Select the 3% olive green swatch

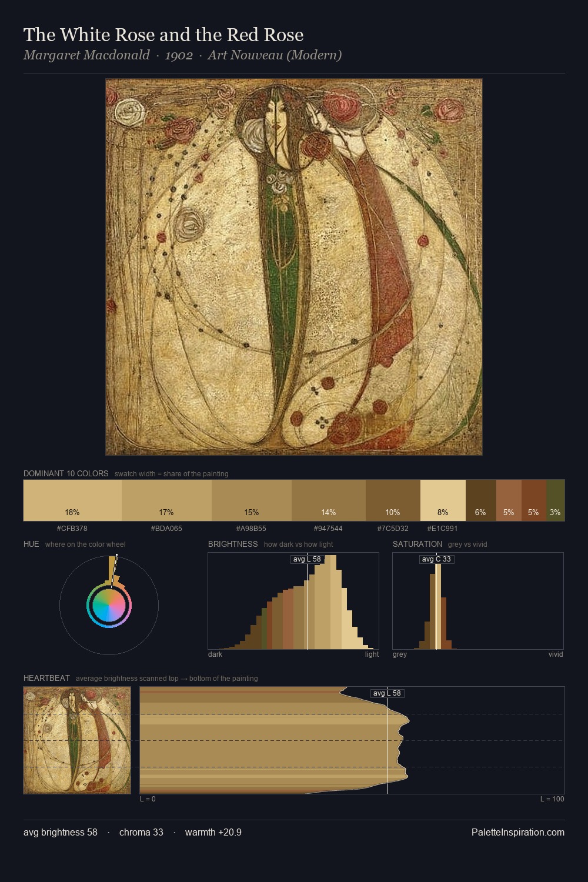click(556, 500)
